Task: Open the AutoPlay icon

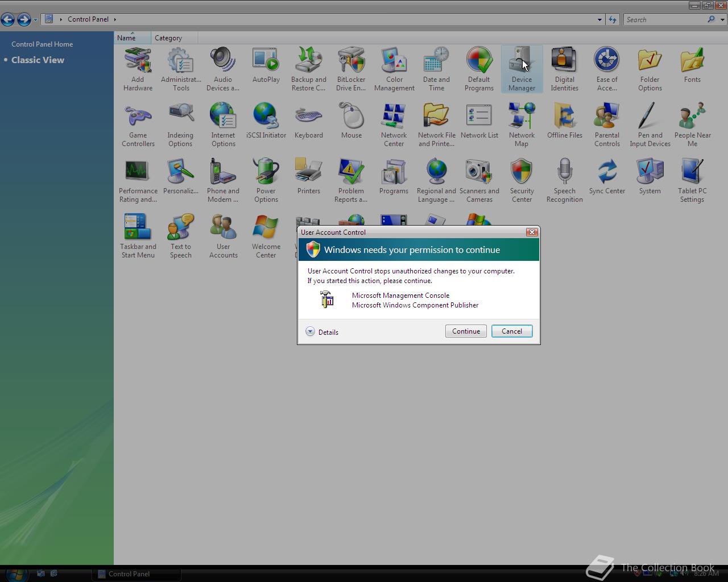Action: pyautogui.click(x=266, y=66)
